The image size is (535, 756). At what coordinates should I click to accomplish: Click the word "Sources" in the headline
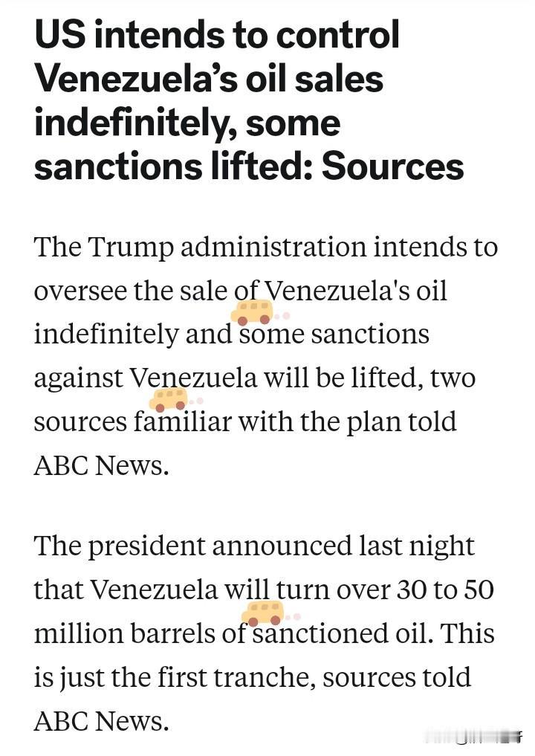tap(392, 167)
